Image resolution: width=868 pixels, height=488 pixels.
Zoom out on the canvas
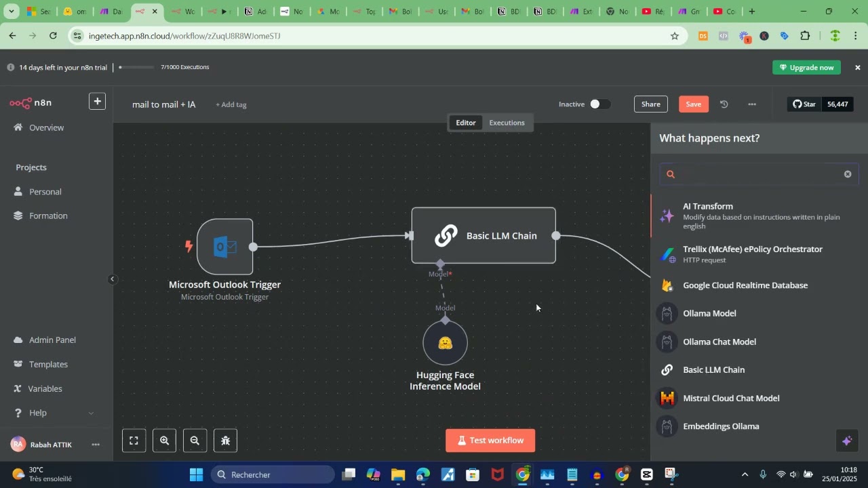tap(195, 441)
